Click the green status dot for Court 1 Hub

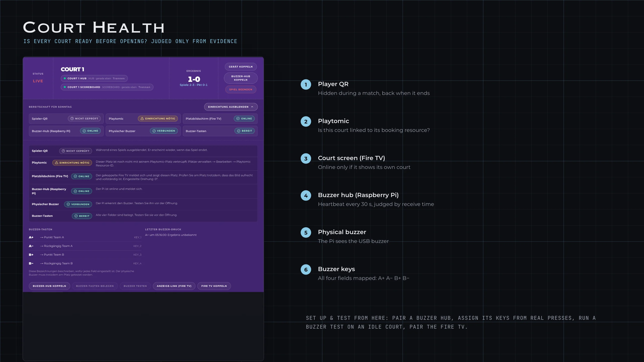65,78
